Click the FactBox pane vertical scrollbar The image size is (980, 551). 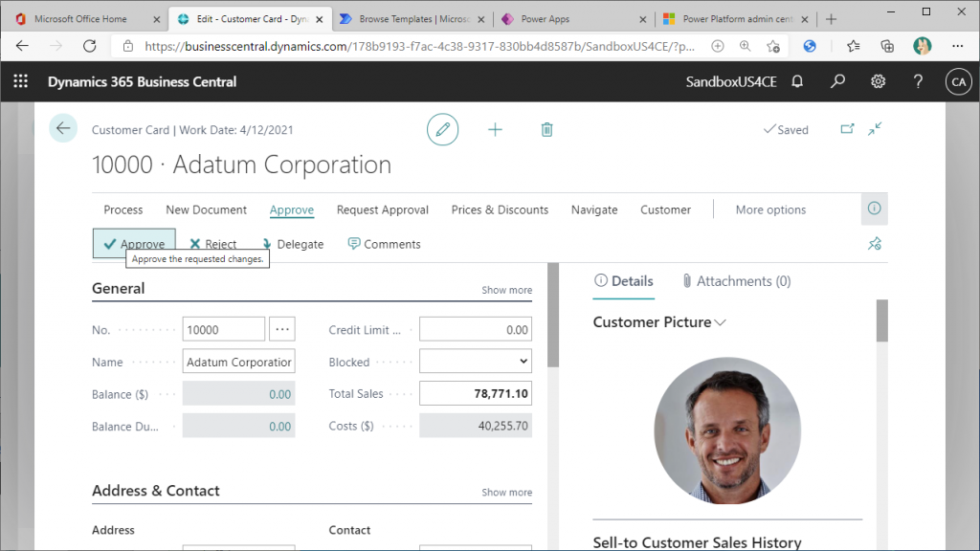881,320
